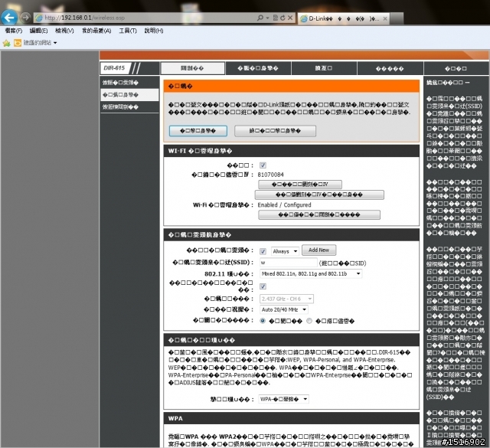Click the Internet Explorer page icon beside URL
Screen dimensions: 490x448
[39, 18]
